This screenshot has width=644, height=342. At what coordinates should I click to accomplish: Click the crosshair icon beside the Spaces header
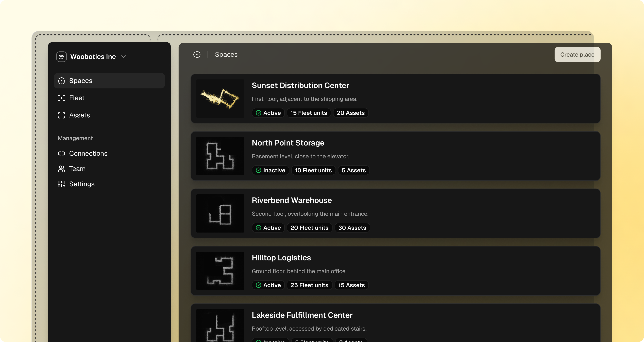[x=197, y=55]
